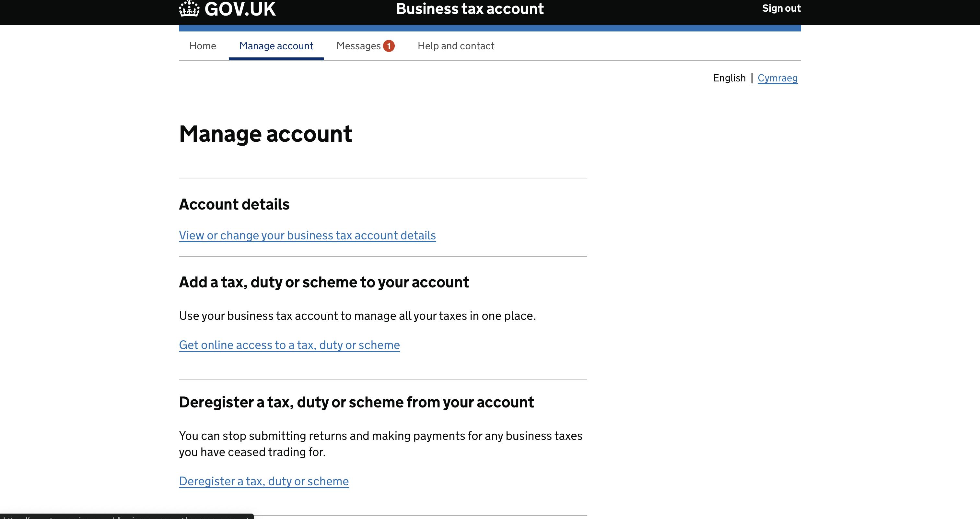Click the URL status tooltip at the bottom left

tap(127, 517)
